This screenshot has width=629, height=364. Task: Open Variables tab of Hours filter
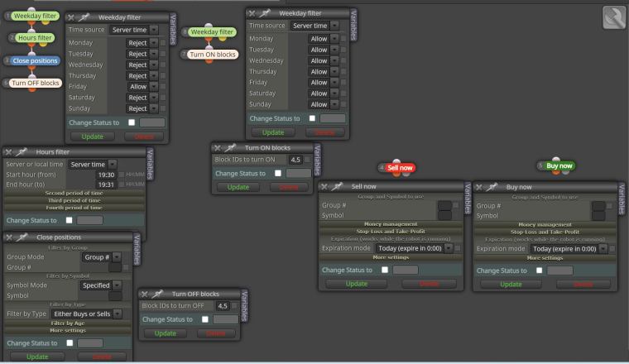pos(150,164)
